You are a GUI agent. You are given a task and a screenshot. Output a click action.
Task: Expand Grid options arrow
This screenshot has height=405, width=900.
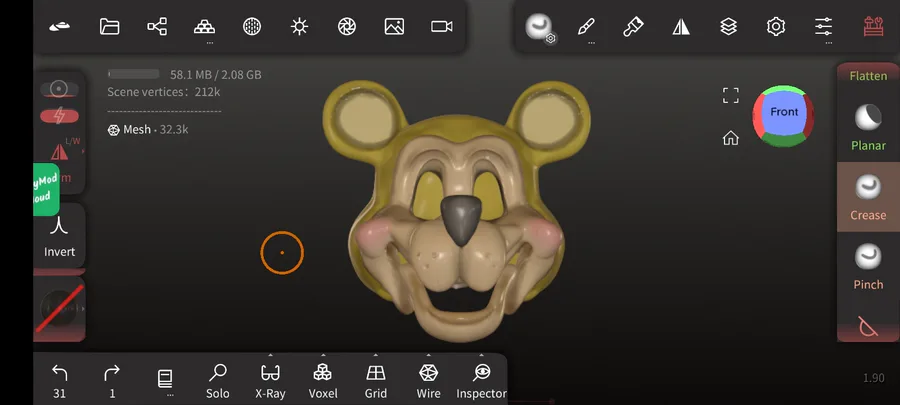[376, 355]
